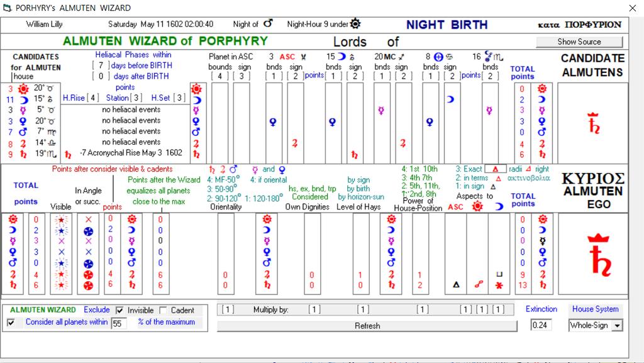The width and height of the screenshot is (644, 363).
Task: Click the 'days before BIRTH' value 7
Action: pyautogui.click(x=101, y=65)
